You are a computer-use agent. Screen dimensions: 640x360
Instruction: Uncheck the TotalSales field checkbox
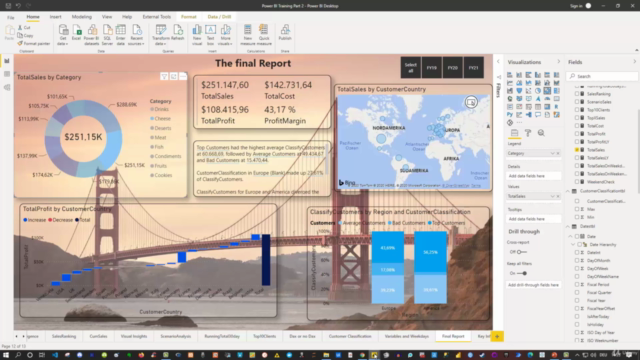[577, 150]
